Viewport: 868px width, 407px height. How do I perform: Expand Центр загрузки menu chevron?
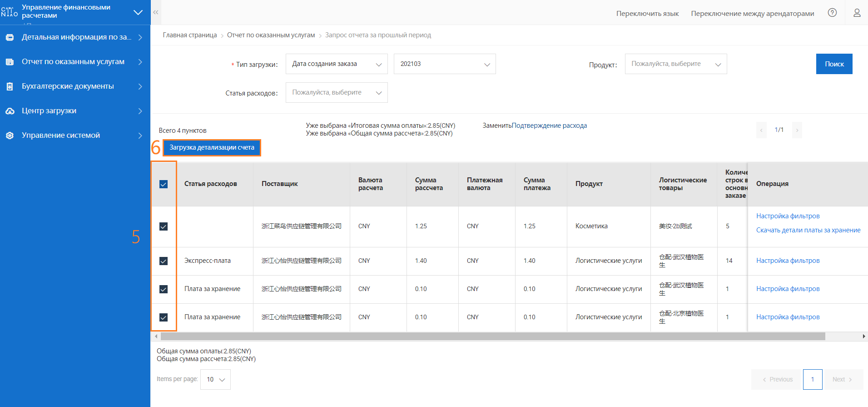(x=140, y=111)
